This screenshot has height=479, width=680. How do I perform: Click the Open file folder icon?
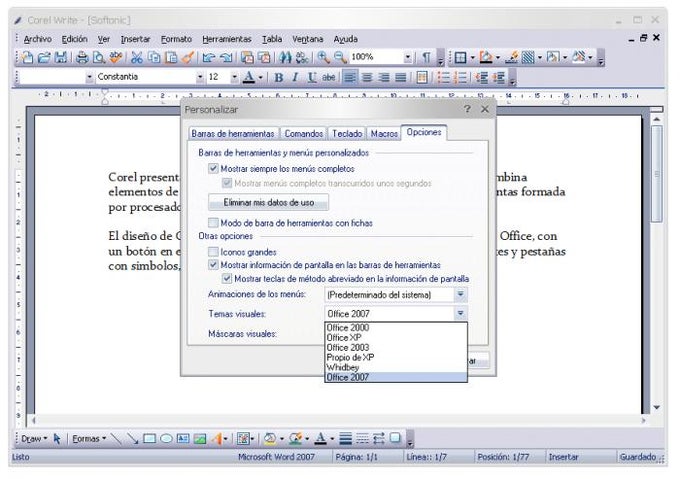[44, 57]
